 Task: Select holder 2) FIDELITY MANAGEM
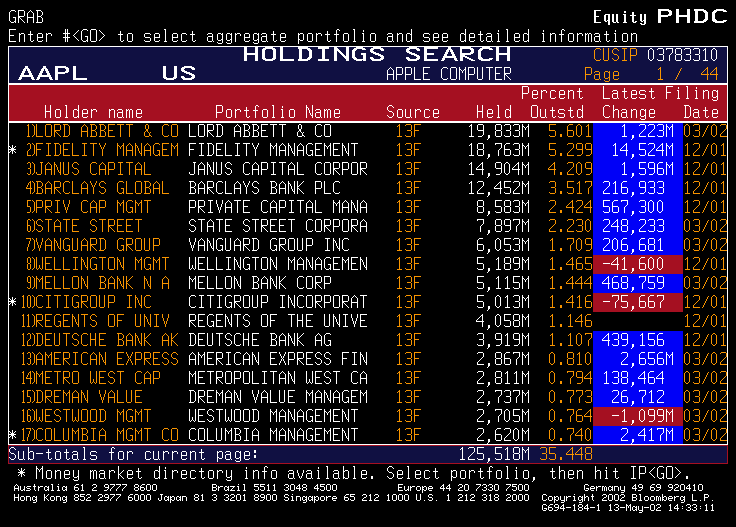coord(102,150)
